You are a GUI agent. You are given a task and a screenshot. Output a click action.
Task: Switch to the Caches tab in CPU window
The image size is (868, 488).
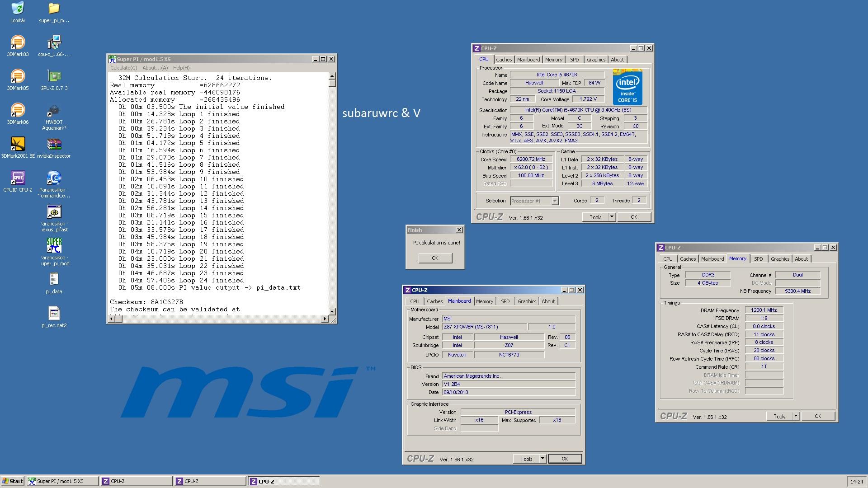(x=504, y=60)
